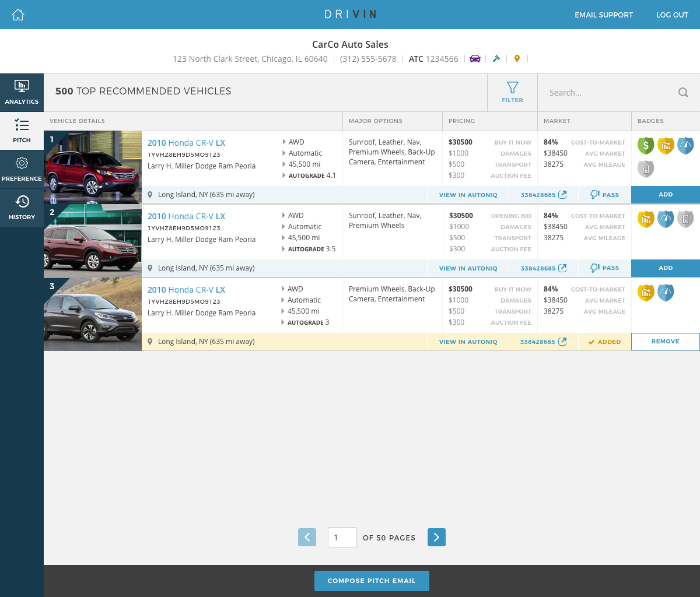This screenshot has width=700, height=597.
Task: Open the 2010 Honda CR-V LX title of vehicle 2
Action: click(x=186, y=216)
